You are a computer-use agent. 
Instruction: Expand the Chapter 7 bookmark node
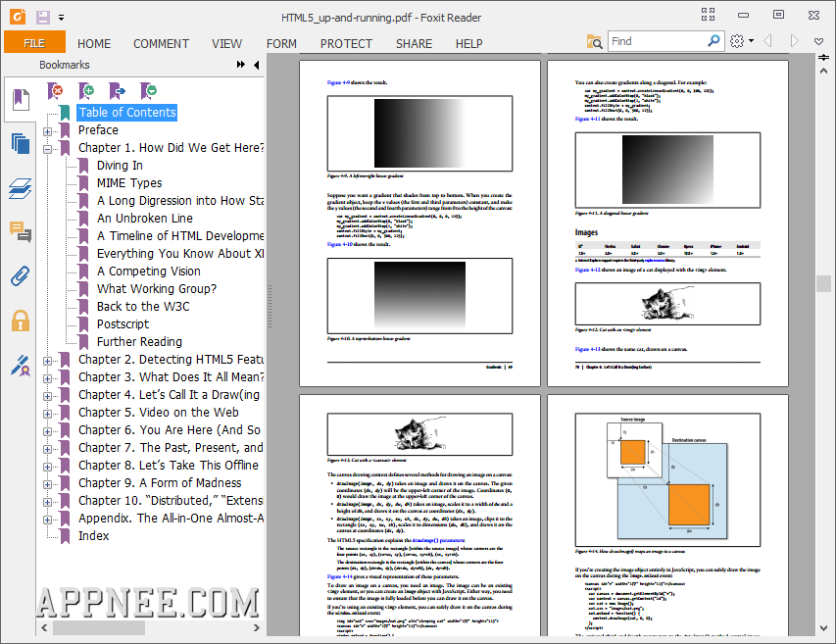click(x=47, y=449)
